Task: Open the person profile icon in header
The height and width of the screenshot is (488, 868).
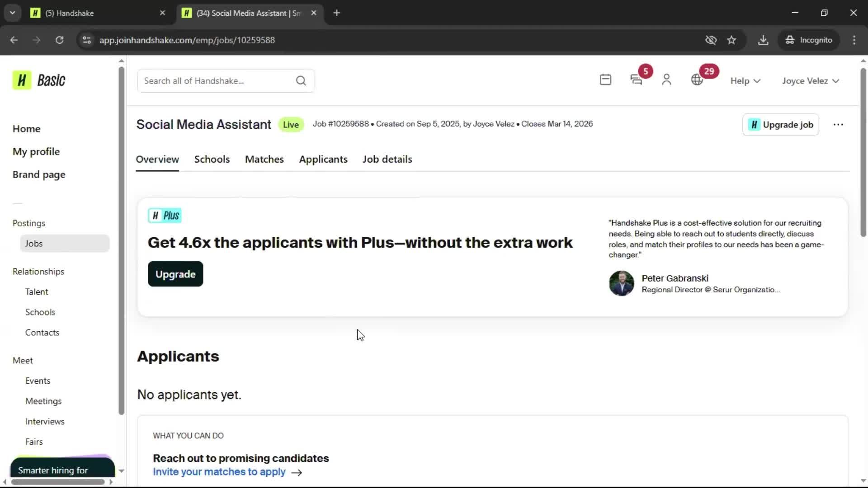Action: (x=666, y=80)
